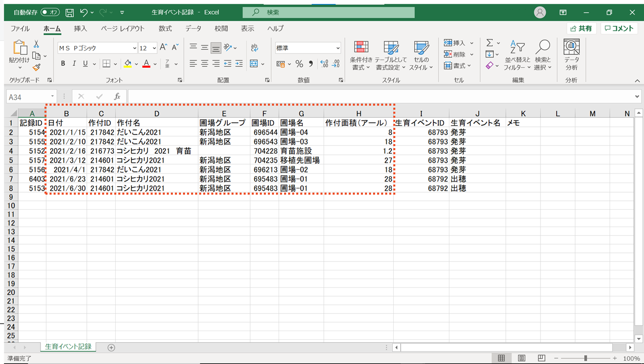Switch to the View tab
The image size is (644, 364).
click(247, 28)
